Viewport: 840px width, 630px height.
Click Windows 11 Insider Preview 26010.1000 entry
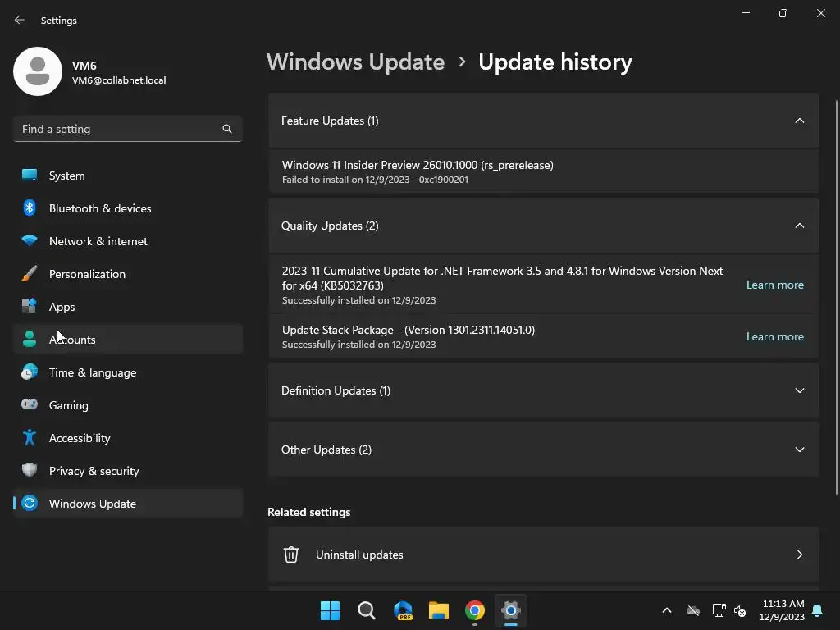tap(544, 171)
